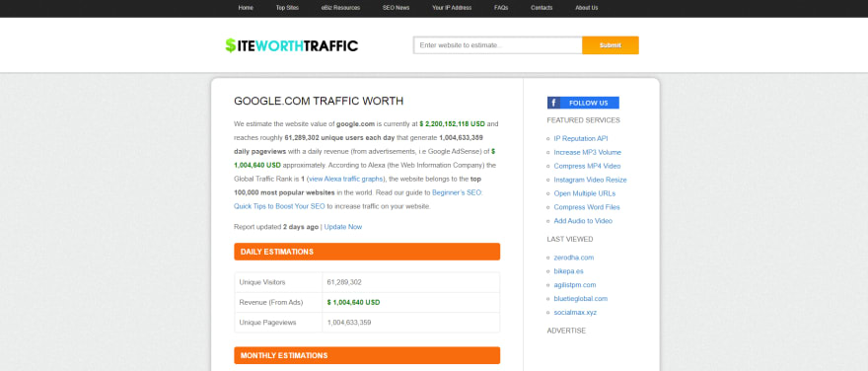
Task: Open eBiz Resources menu item
Action: pyautogui.click(x=340, y=8)
